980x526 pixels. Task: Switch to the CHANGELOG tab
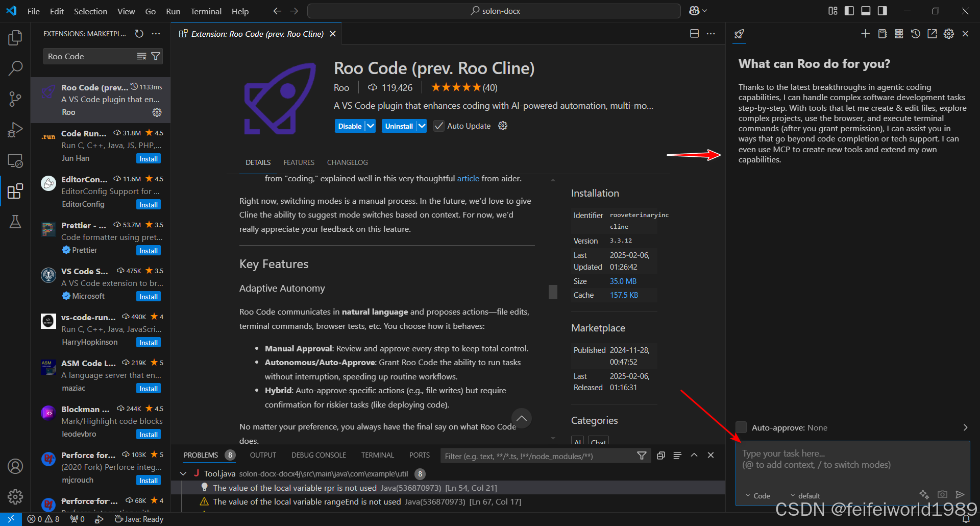point(347,162)
